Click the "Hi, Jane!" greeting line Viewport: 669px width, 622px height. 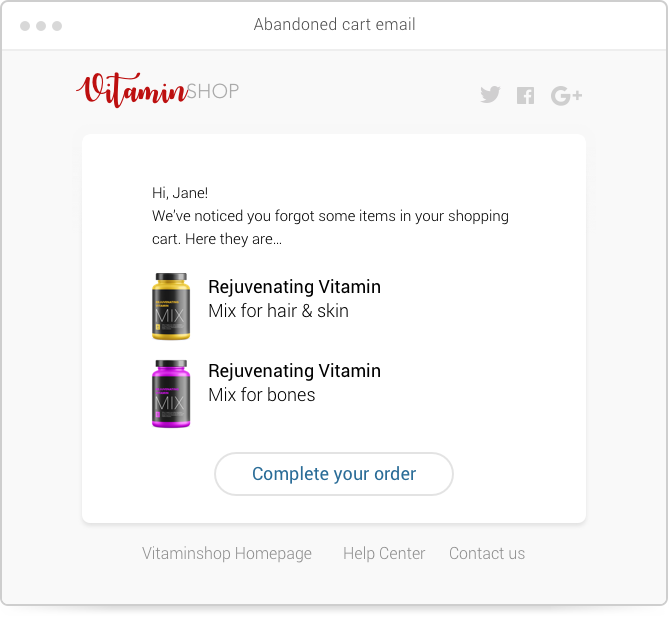(x=180, y=193)
